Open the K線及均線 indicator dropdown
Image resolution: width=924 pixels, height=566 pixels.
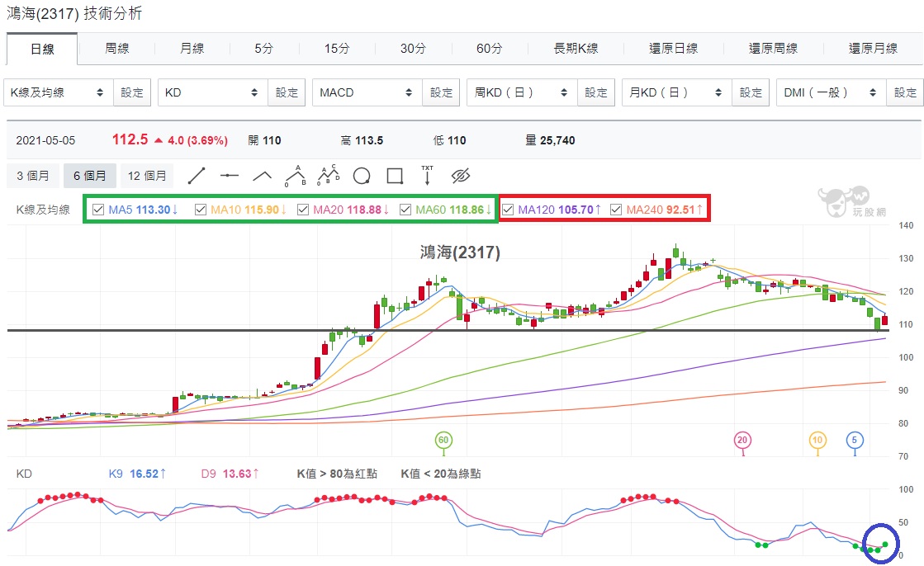coord(58,92)
